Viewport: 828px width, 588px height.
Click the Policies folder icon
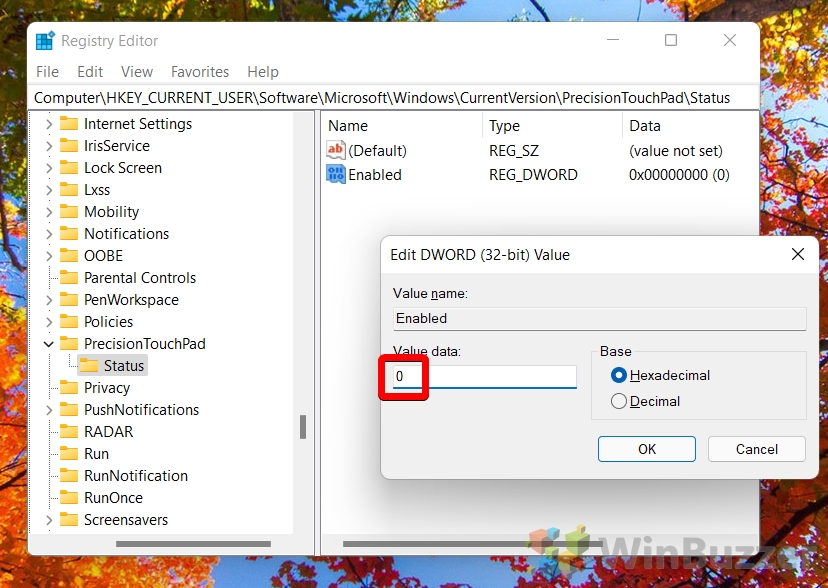point(69,321)
